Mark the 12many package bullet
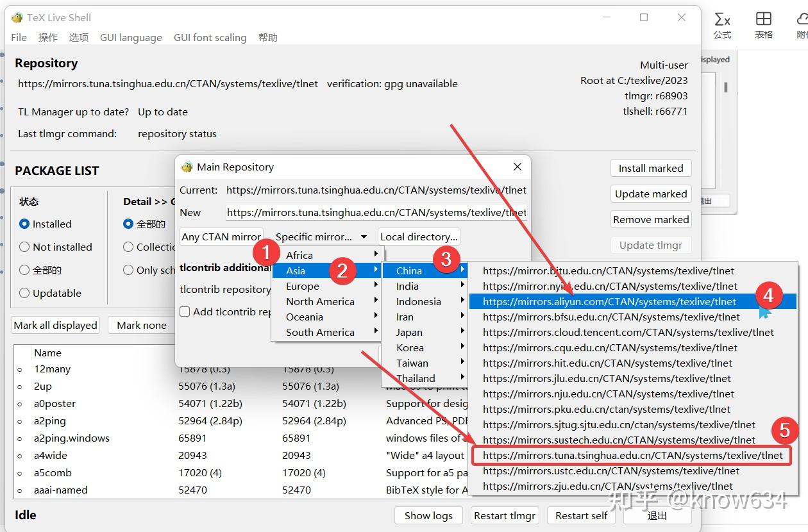 (20, 370)
